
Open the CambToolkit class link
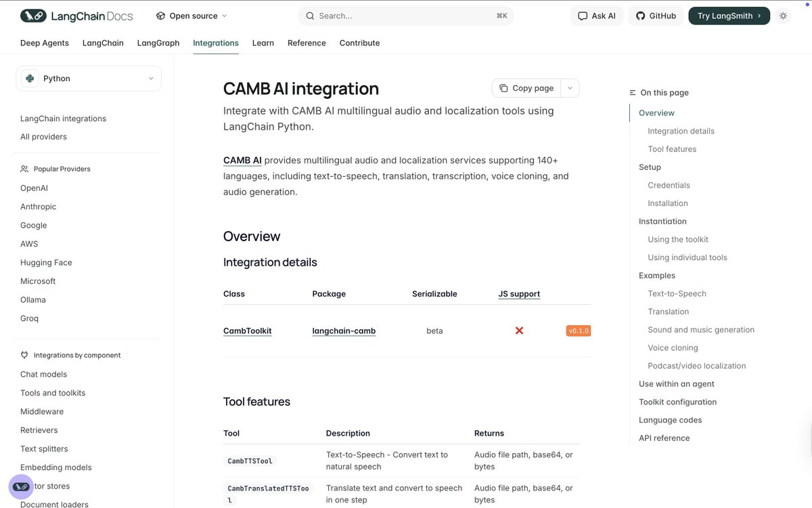[x=248, y=331]
